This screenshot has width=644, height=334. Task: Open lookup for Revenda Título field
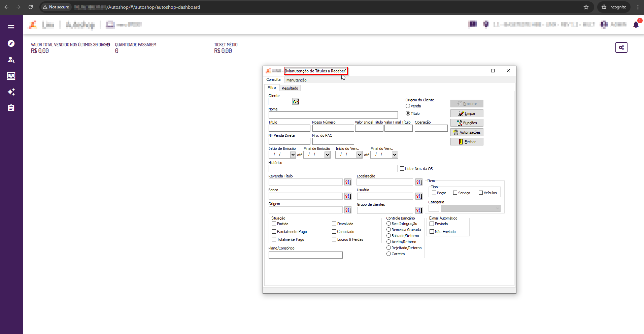pyautogui.click(x=348, y=182)
